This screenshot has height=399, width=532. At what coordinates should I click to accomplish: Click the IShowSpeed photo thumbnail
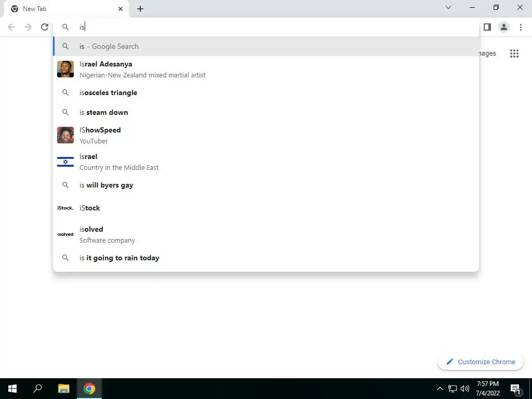pos(65,135)
